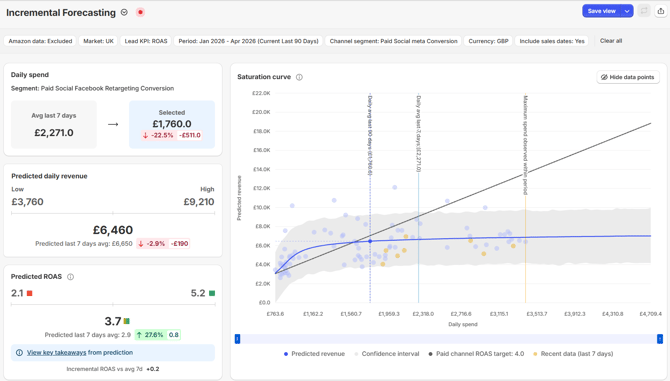Click Incremental ROAS vs avg 7d +0.2 text

click(113, 369)
